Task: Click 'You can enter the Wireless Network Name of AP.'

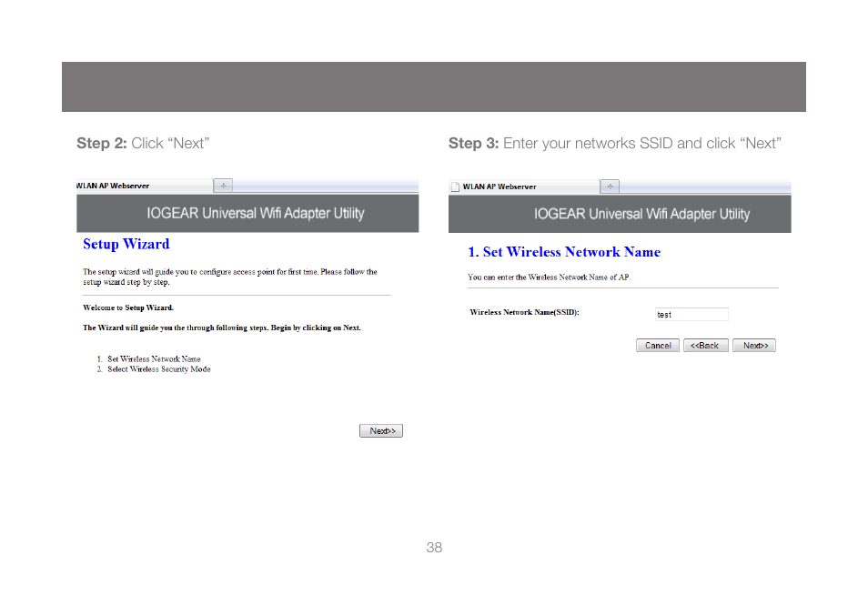Action: 550,277
